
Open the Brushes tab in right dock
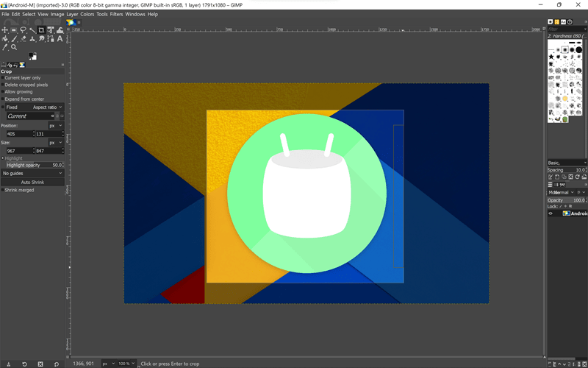[551, 22]
